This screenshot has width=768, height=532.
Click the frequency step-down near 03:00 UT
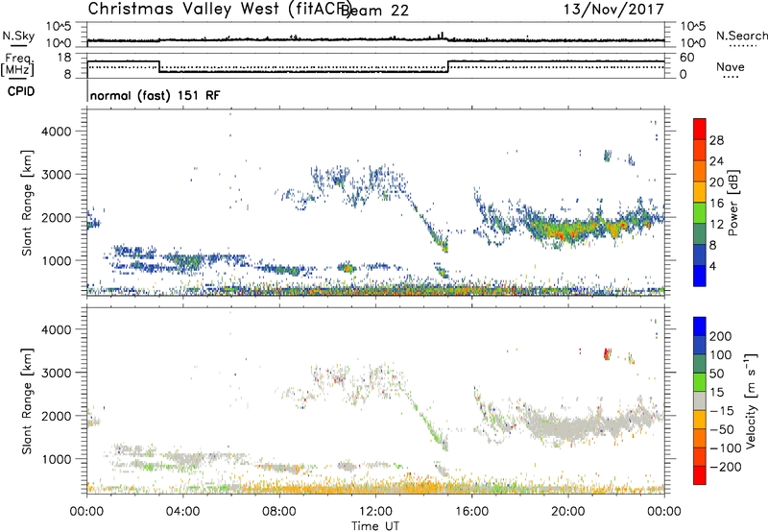coord(159,66)
